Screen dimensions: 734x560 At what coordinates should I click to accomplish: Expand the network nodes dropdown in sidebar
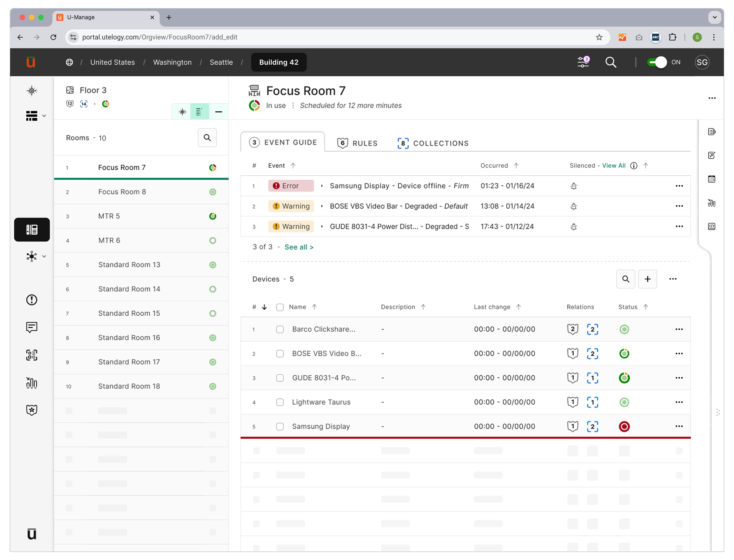(x=44, y=256)
